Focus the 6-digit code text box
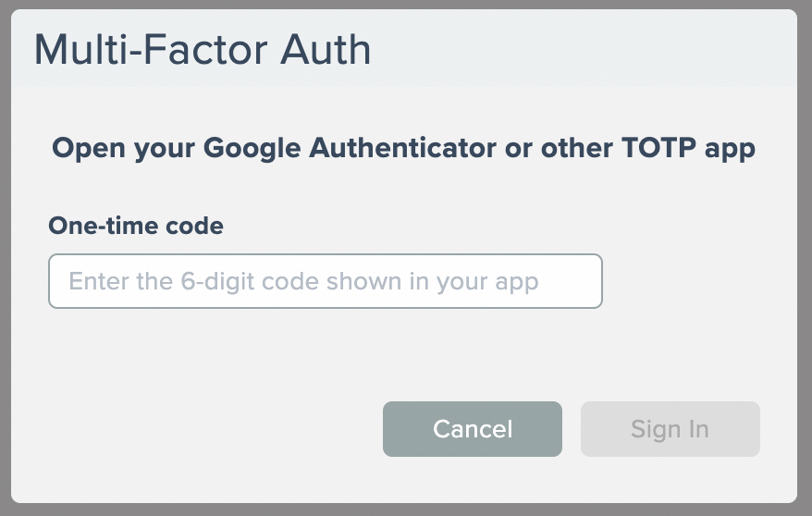Viewport: 812px width, 516px height. 325,281
